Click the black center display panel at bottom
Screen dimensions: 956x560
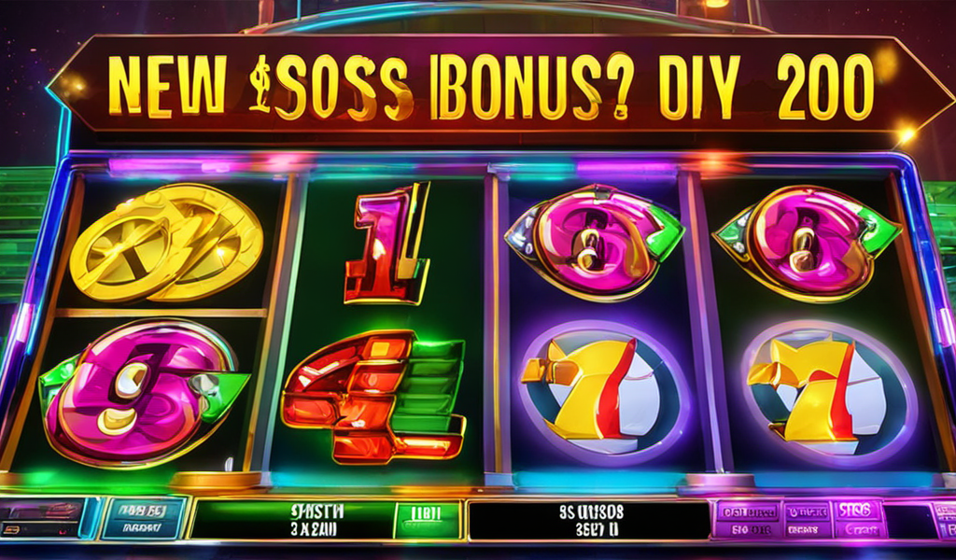click(589, 520)
